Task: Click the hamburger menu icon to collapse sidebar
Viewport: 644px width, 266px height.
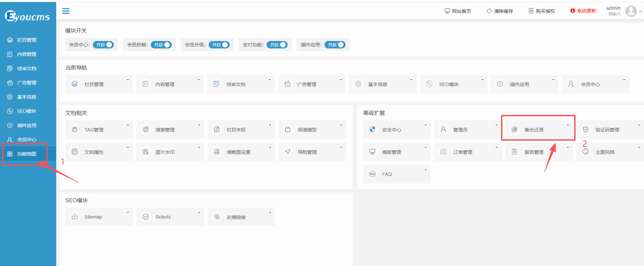Action: point(66,11)
